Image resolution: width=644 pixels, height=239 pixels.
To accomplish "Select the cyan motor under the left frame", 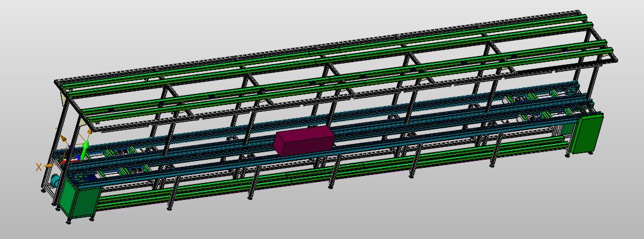I will click(55, 181).
